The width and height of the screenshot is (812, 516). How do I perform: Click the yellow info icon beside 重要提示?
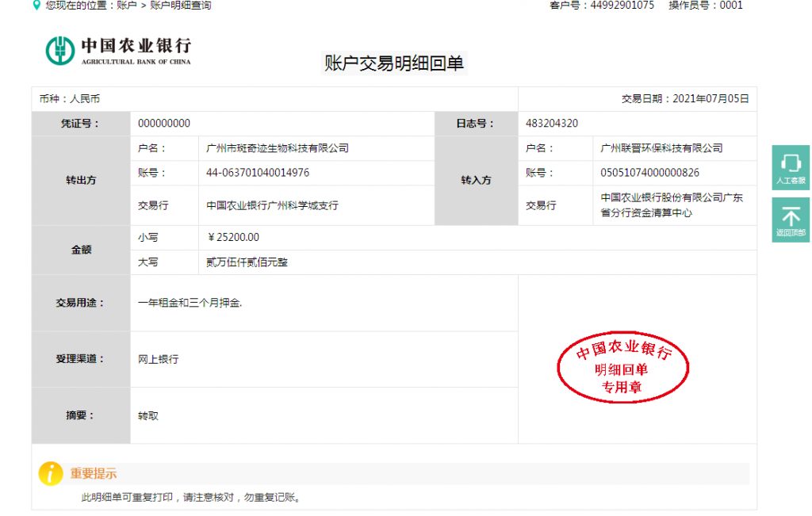pyautogui.click(x=51, y=473)
